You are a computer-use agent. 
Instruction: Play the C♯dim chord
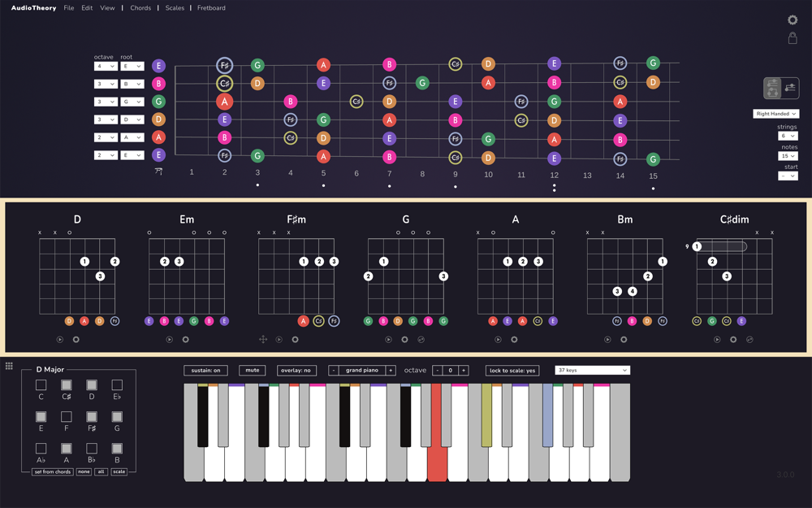pos(717,340)
